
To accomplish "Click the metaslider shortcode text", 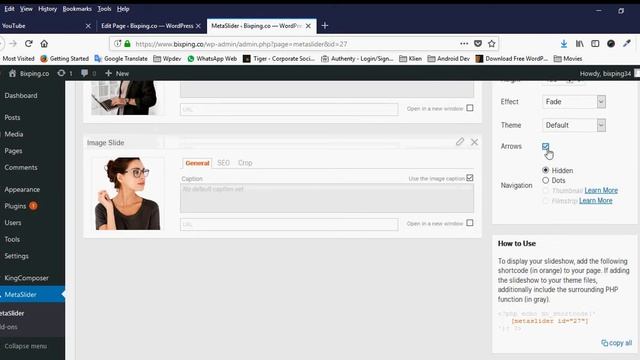I will (x=550, y=321).
